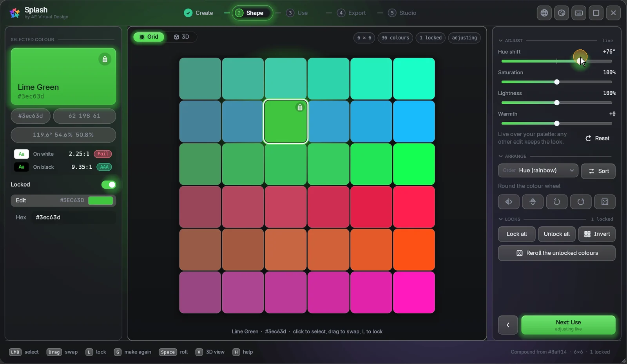Viewport: 627px width, 364px height.
Task: Collapse the Adjust section
Action: [511, 41]
